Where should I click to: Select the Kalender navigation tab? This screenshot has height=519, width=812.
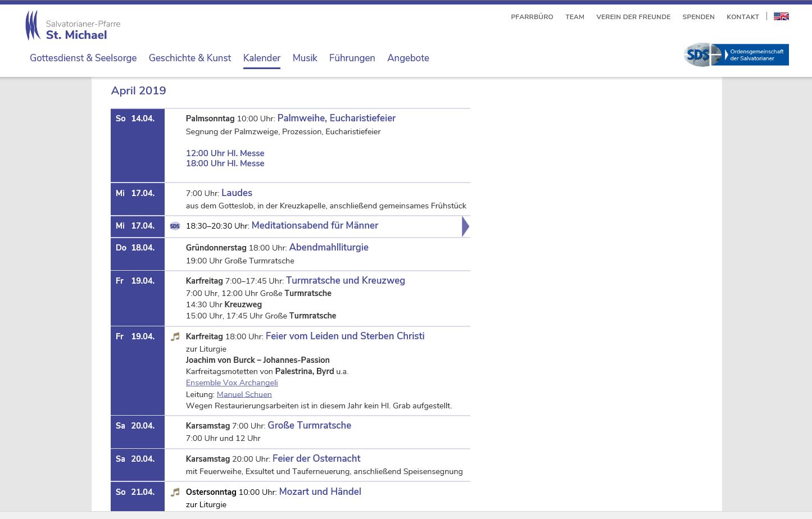pyautogui.click(x=261, y=58)
